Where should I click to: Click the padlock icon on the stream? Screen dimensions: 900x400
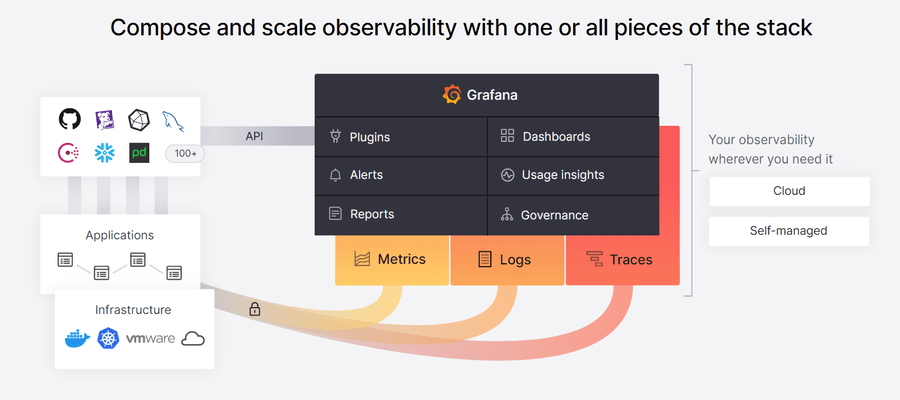point(255,309)
